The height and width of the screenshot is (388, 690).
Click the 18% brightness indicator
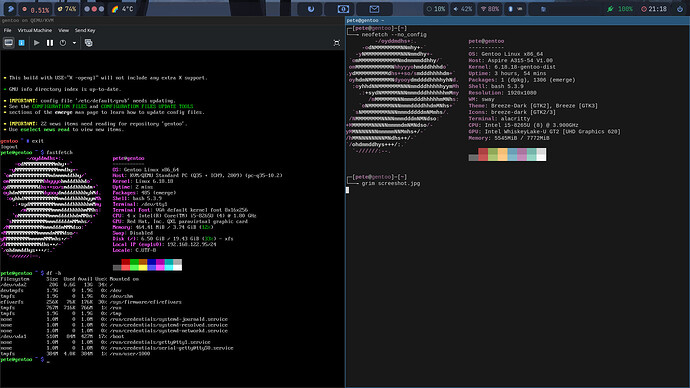(436, 9)
